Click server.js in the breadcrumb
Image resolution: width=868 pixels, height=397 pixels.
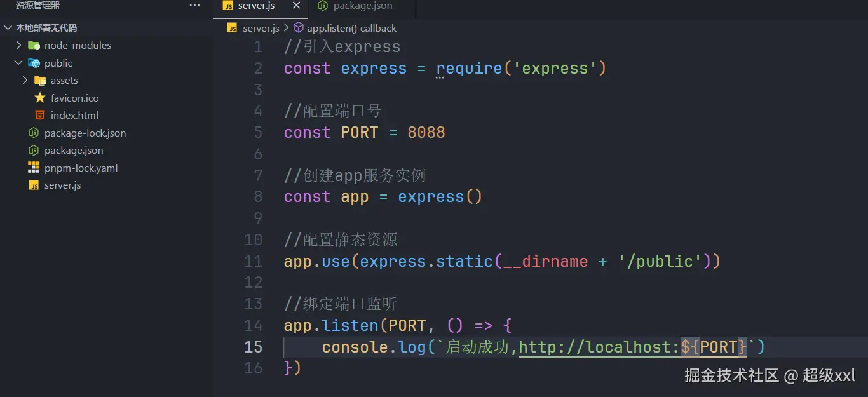(x=261, y=28)
